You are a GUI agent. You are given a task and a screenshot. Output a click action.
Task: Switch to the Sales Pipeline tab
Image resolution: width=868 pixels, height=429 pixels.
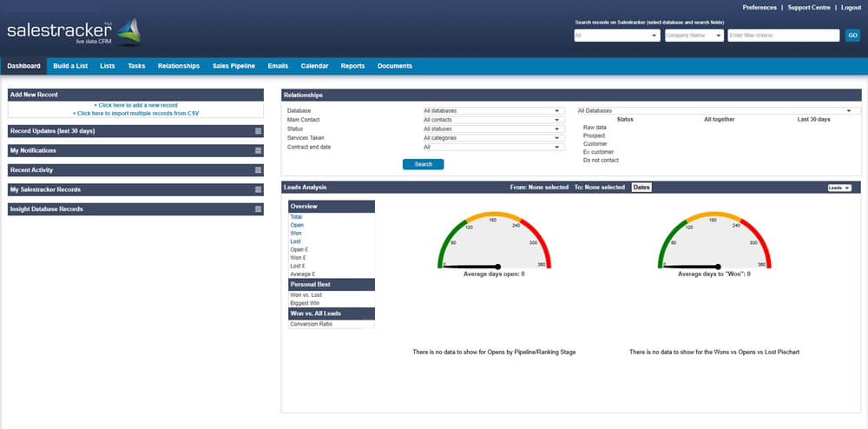pyautogui.click(x=233, y=66)
